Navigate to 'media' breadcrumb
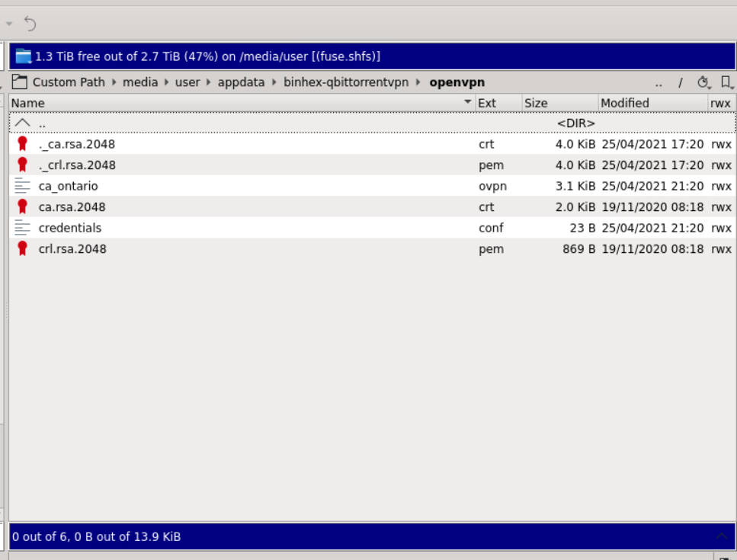Viewport: 737px width, 560px height. click(140, 82)
